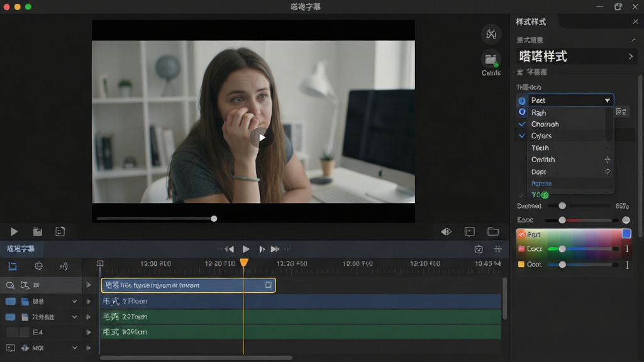This screenshot has height=362, width=644.
Task: Click the blue highlighted link in dropdown
Action: tap(541, 183)
